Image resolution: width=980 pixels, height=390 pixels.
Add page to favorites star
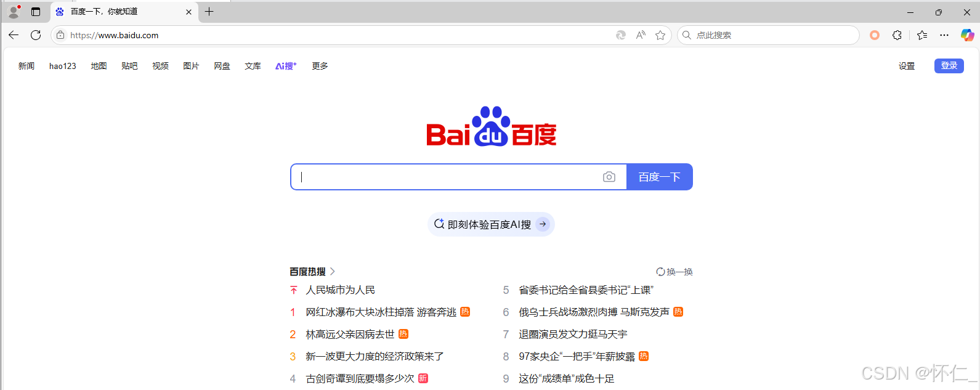click(x=660, y=35)
